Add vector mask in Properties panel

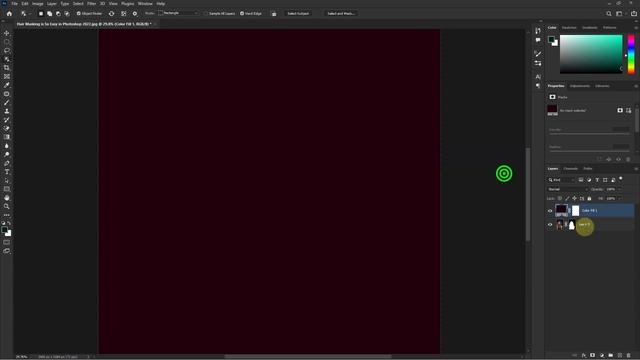click(x=629, y=111)
